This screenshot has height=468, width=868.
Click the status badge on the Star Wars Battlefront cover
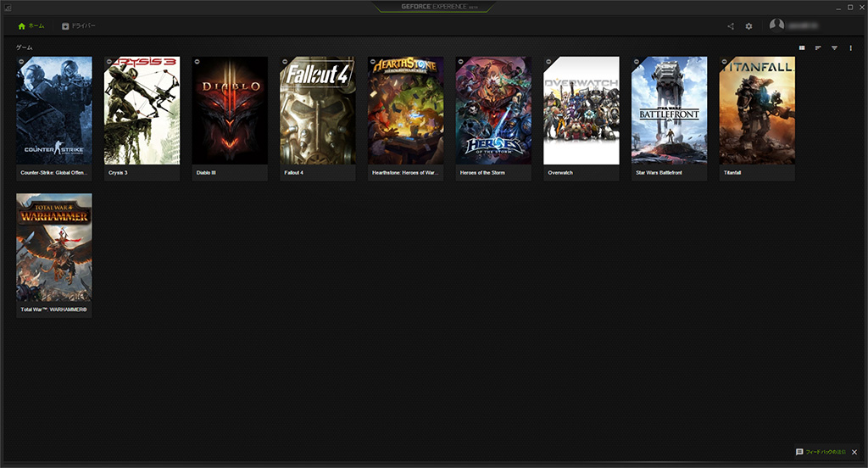(637, 62)
